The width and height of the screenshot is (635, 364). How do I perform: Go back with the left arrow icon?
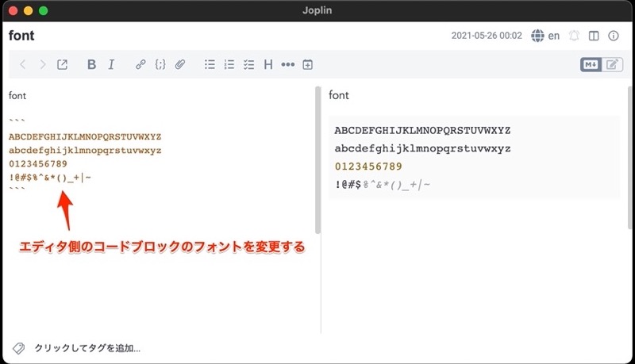[x=23, y=64]
